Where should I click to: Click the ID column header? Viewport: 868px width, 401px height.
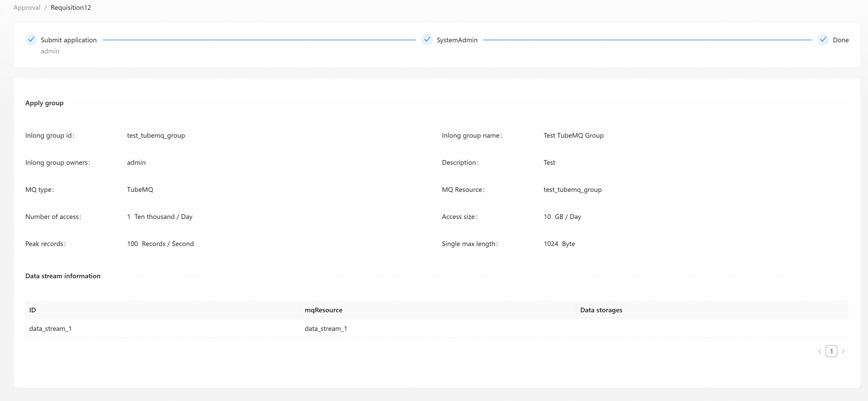(32, 310)
